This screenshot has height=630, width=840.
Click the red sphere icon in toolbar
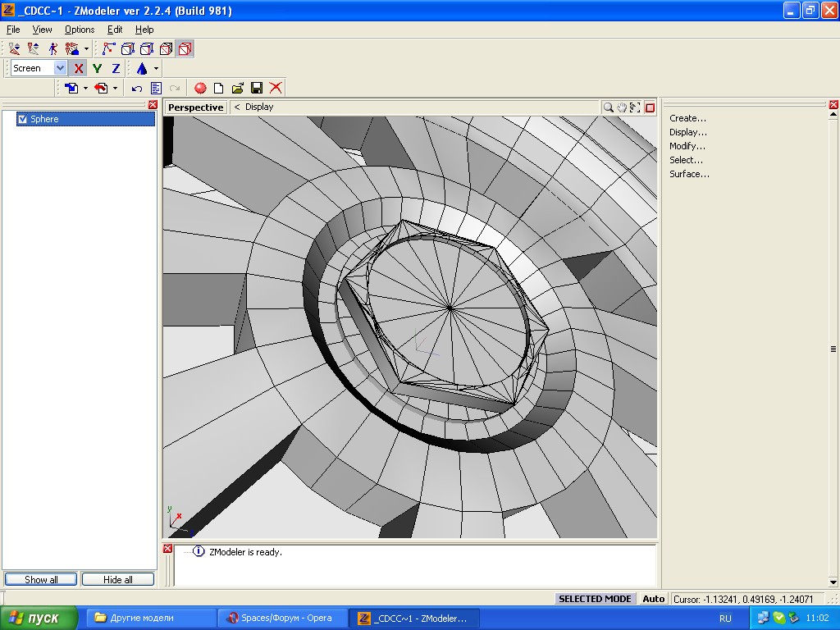[200, 88]
